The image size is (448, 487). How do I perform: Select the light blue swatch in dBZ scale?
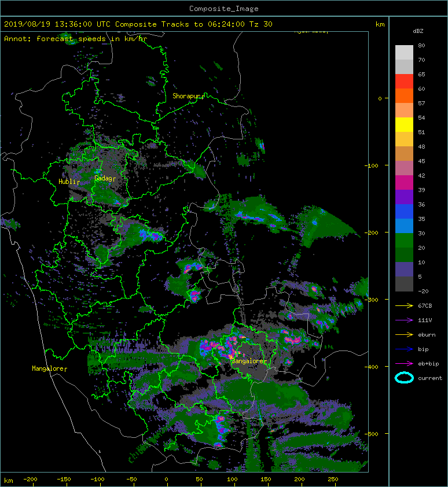point(404,226)
